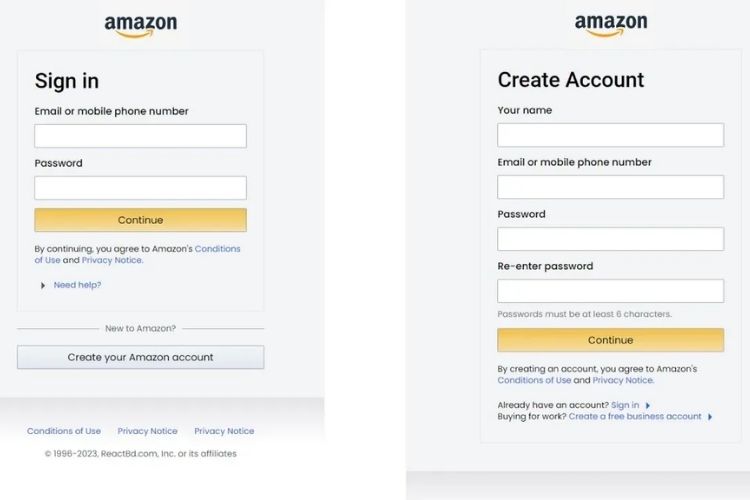750x500 pixels.
Task: Open Create a free business account link
Action: 635,416
